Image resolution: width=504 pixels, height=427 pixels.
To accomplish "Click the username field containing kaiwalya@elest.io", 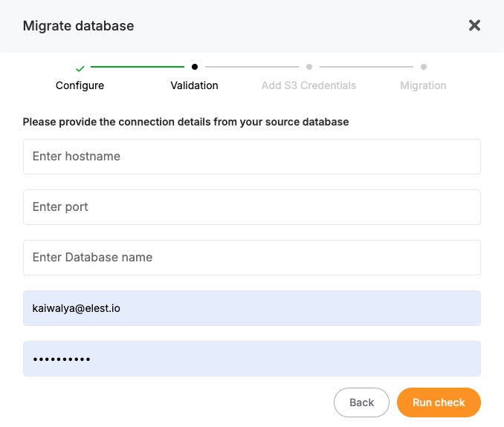I will 251,308.
